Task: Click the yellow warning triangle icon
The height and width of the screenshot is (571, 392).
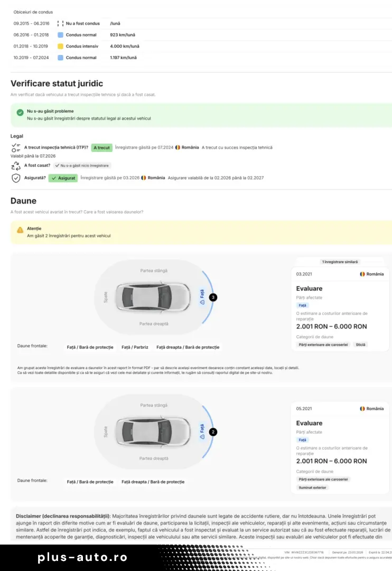Action: coord(20,230)
